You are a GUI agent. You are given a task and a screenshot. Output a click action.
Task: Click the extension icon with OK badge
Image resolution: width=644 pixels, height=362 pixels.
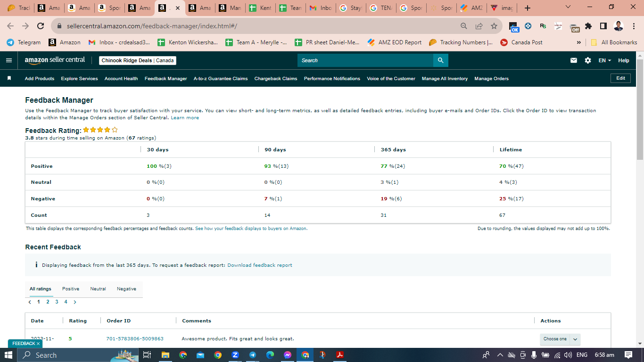513,27
